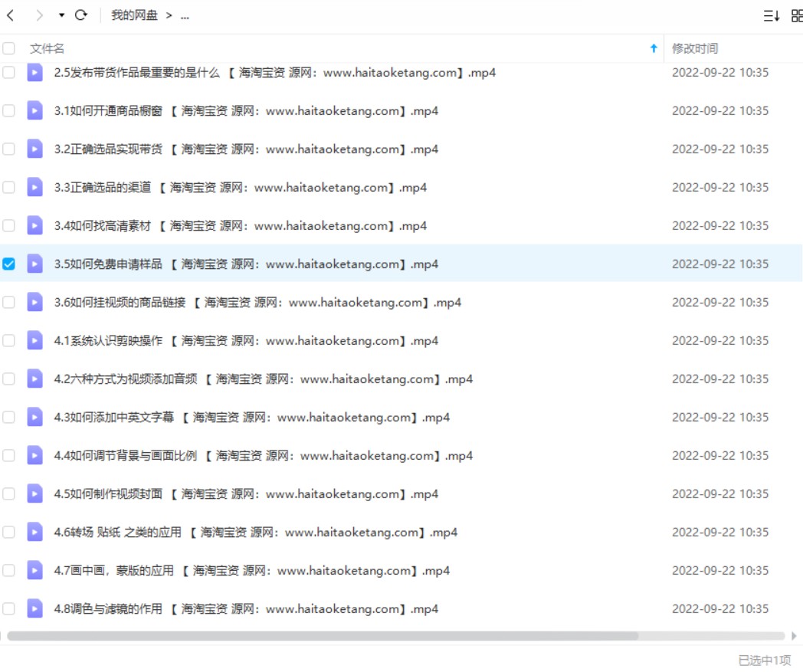Image resolution: width=803 pixels, height=672 pixels.
Task: Click video icon of 4.8调色与滤镜的作用
Action: point(34,609)
